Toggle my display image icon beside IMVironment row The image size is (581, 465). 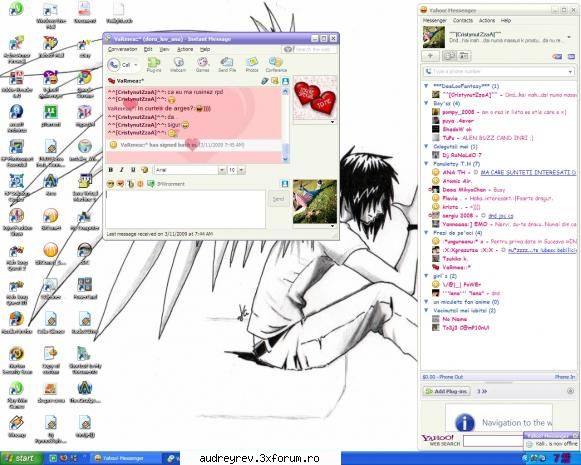[285, 184]
